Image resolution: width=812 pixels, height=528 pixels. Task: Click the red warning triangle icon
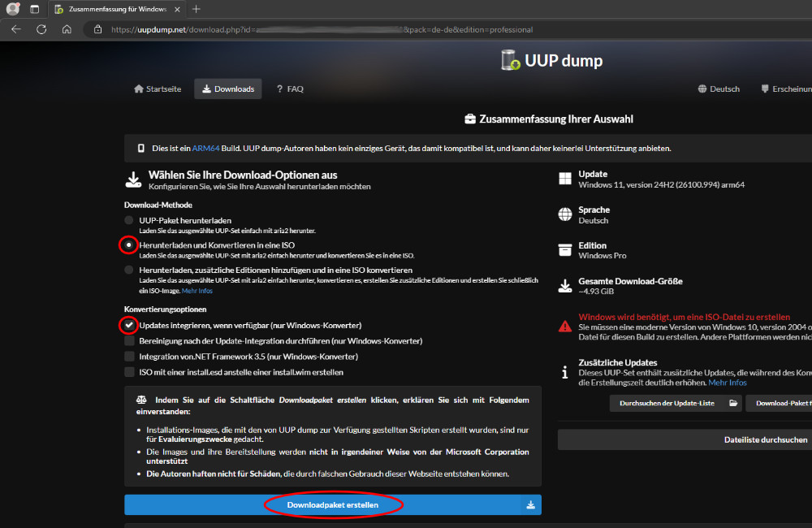pos(565,327)
